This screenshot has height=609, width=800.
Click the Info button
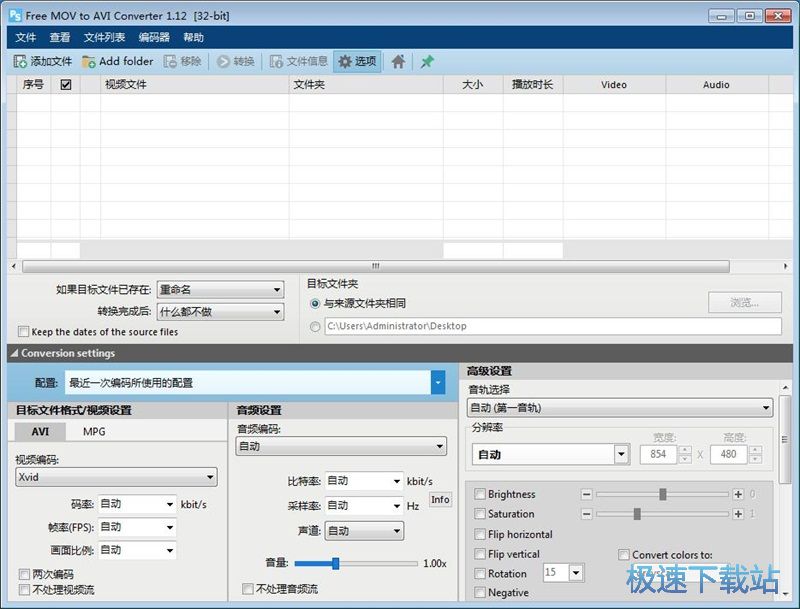click(440, 499)
